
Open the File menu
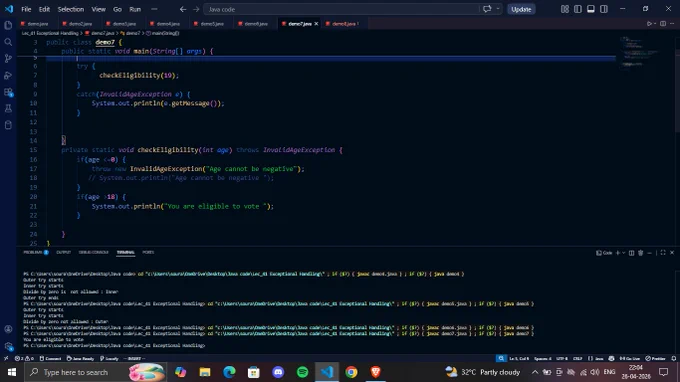point(26,9)
